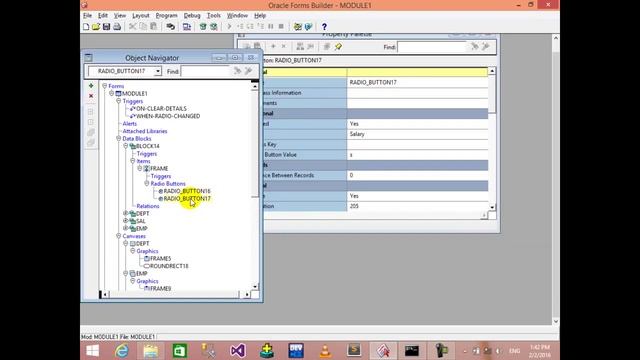This screenshot has height=360, width=640.
Task: Click the Open folder icon in toolbar
Action: (x=96, y=27)
